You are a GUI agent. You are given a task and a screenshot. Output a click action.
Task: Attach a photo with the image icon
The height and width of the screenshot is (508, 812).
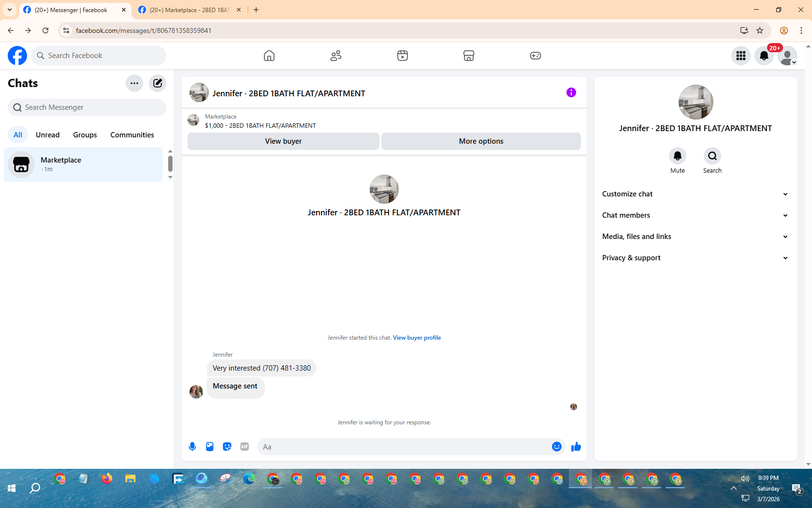pyautogui.click(x=210, y=447)
